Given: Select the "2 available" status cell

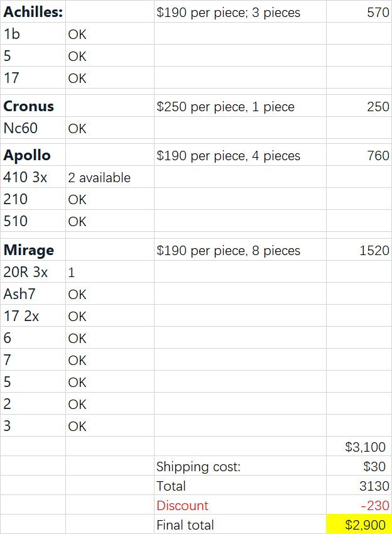Looking at the screenshot, I should (x=110, y=177).
